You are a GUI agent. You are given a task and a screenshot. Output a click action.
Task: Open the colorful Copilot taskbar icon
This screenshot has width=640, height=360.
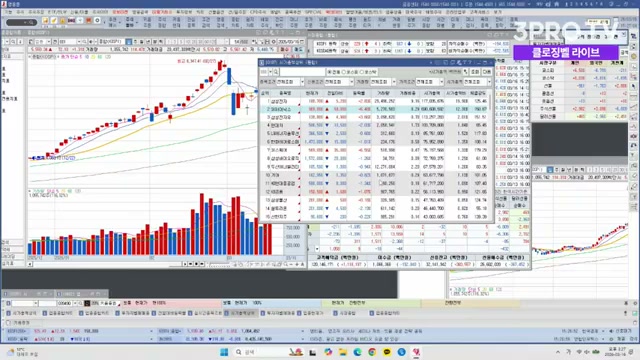328,352
